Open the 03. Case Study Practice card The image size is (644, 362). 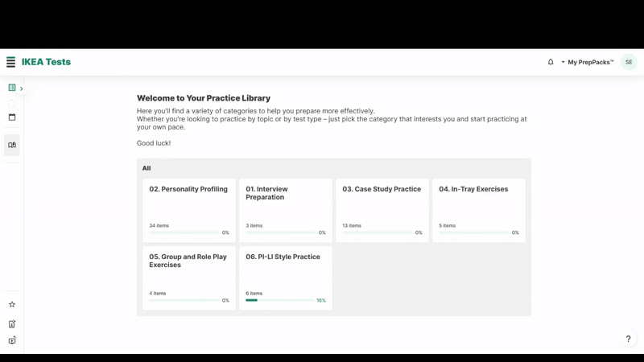pyautogui.click(x=382, y=210)
